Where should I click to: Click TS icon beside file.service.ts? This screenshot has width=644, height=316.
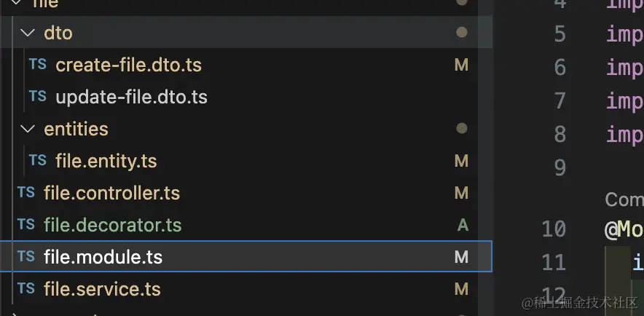pos(25,289)
